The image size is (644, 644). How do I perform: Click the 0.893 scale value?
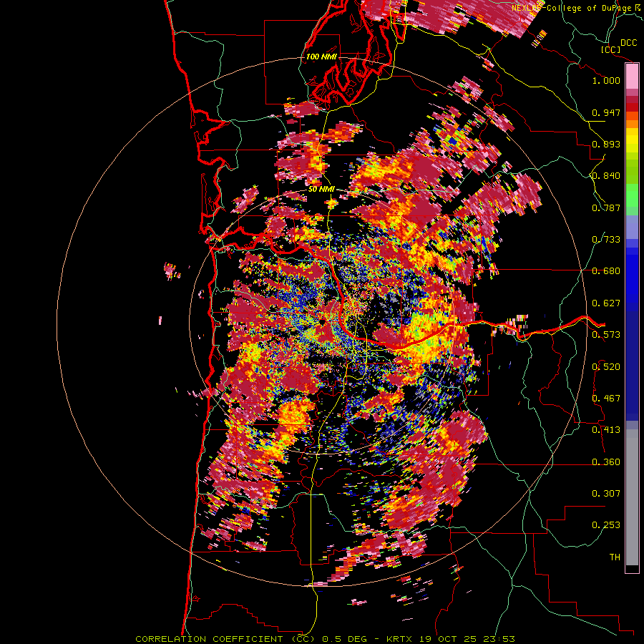tap(606, 144)
